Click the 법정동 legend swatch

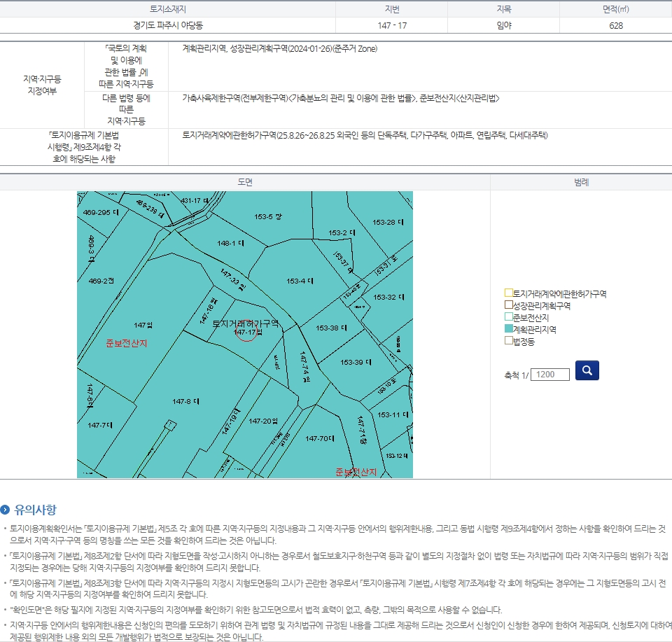pos(509,341)
